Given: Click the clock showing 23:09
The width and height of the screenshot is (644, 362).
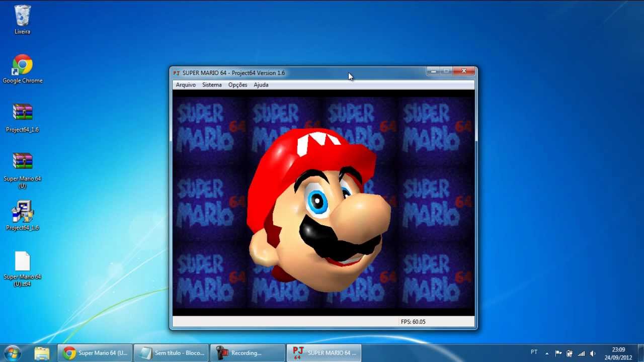Looking at the screenshot, I should pyautogui.click(x=618, y=353).
